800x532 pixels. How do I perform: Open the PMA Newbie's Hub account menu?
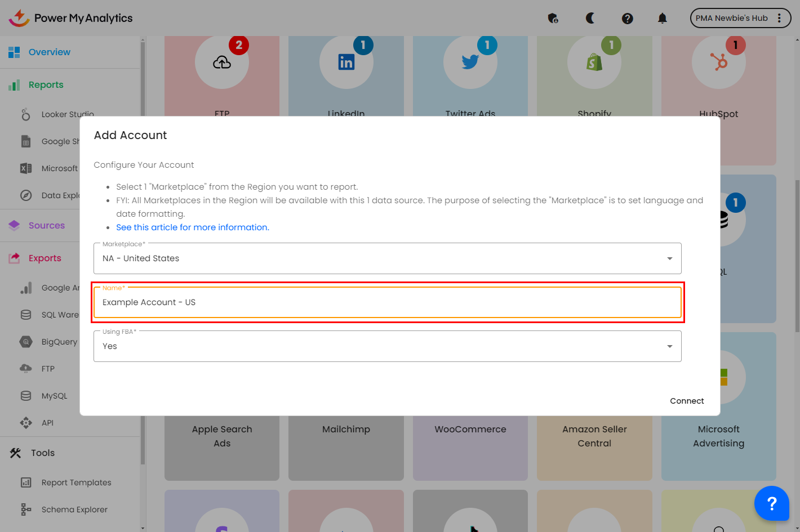[740, 18]
